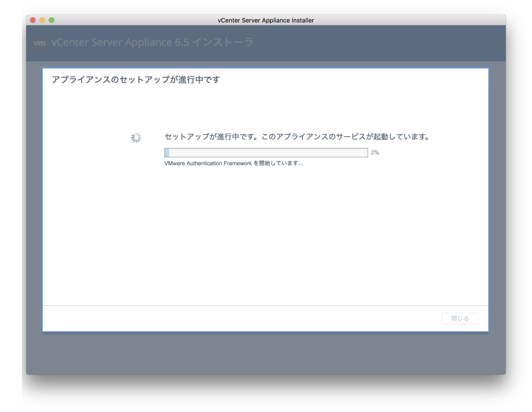Click the gray backdrop below the dialog
This screenshot has height=412, width=532.
click(266, 353)
